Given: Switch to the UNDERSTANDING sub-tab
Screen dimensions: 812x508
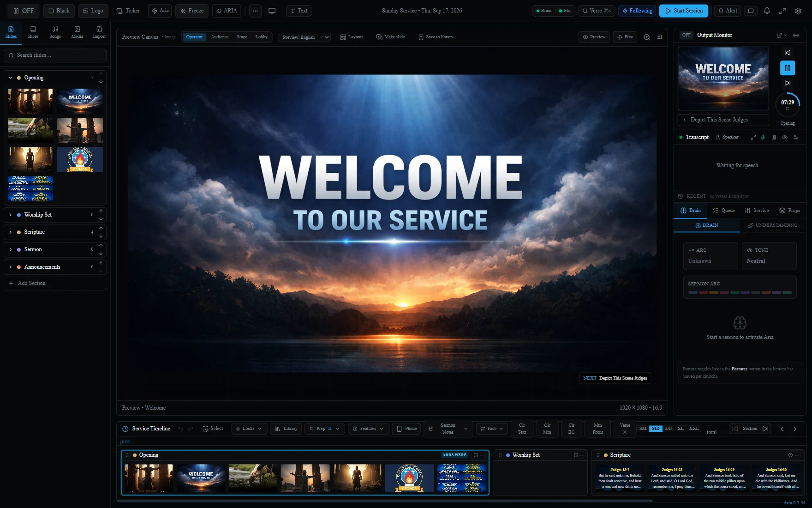Looking at the screenshot, I should point(773,225).
